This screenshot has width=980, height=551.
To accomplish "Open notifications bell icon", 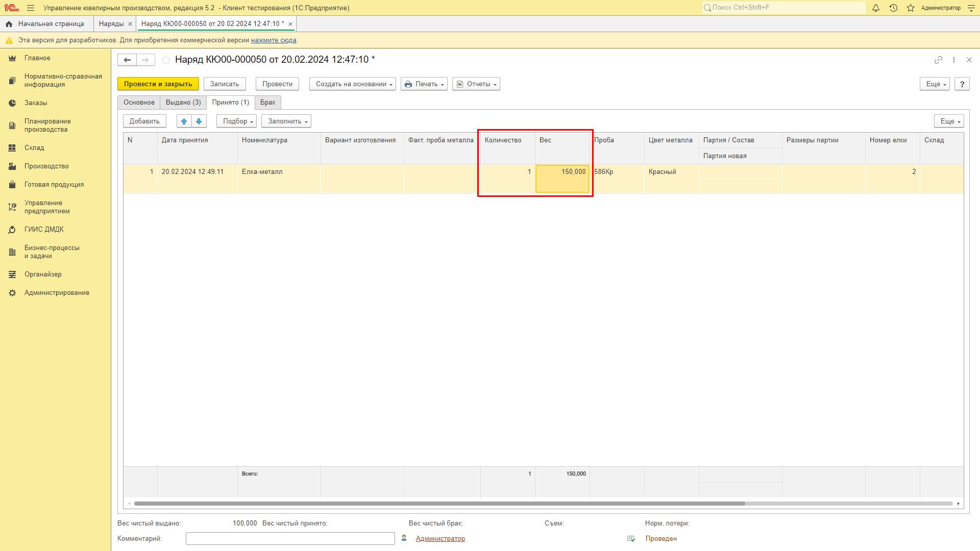I will [x=876, y=8].
